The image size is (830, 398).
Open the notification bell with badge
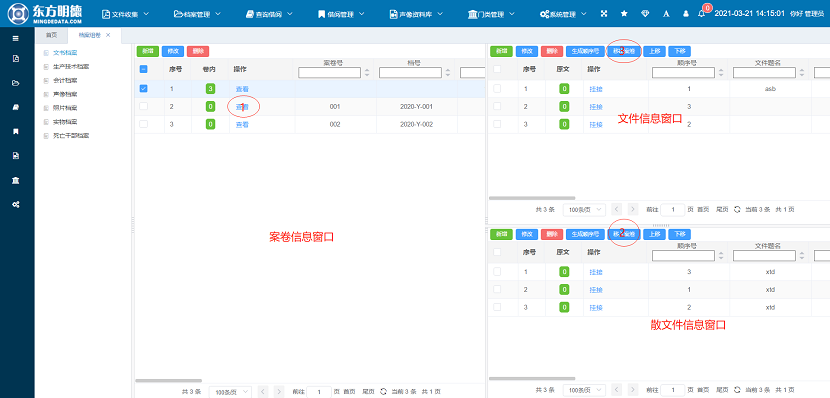[x=701, y=14]
